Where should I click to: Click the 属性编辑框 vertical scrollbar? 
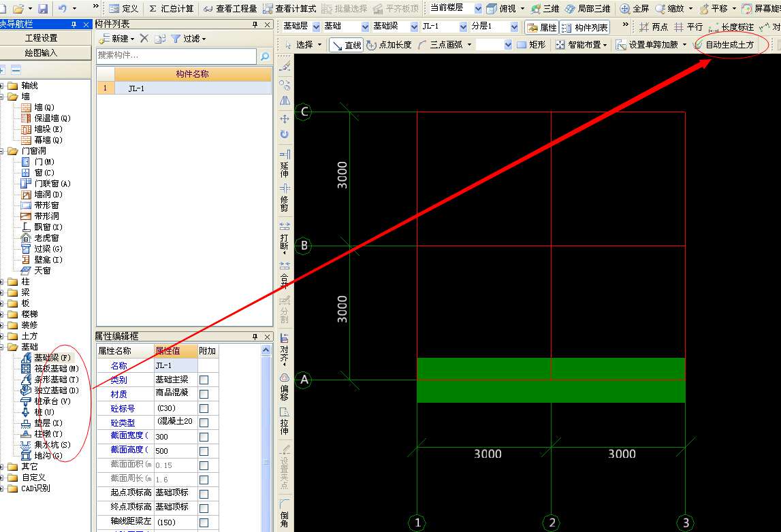coord(266,438)
